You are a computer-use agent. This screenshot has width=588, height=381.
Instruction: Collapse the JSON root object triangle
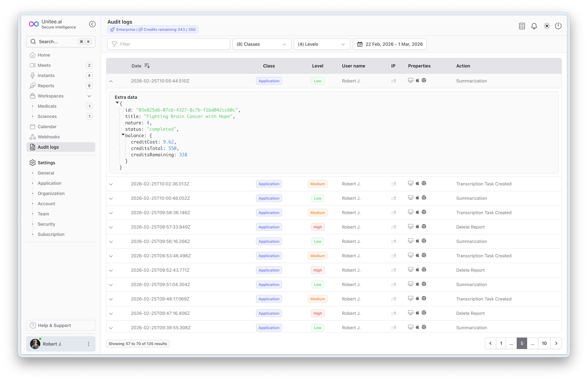pos(117,103)
